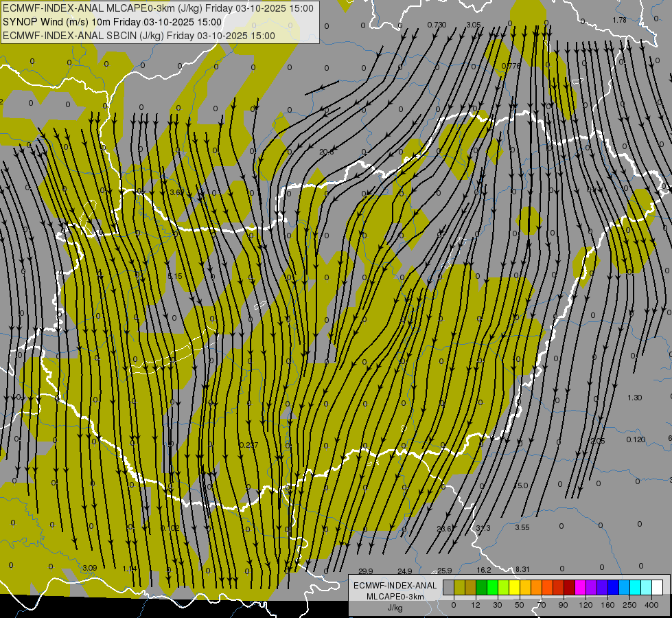Select the 0.730 value along top edge
This screenshot has width=672, height=618.
coord(437,25)
